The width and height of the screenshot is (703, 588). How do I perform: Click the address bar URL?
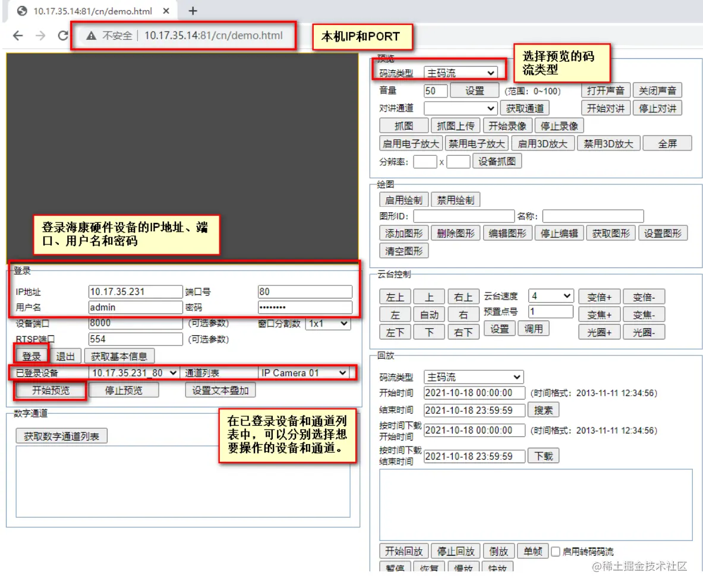213,36
